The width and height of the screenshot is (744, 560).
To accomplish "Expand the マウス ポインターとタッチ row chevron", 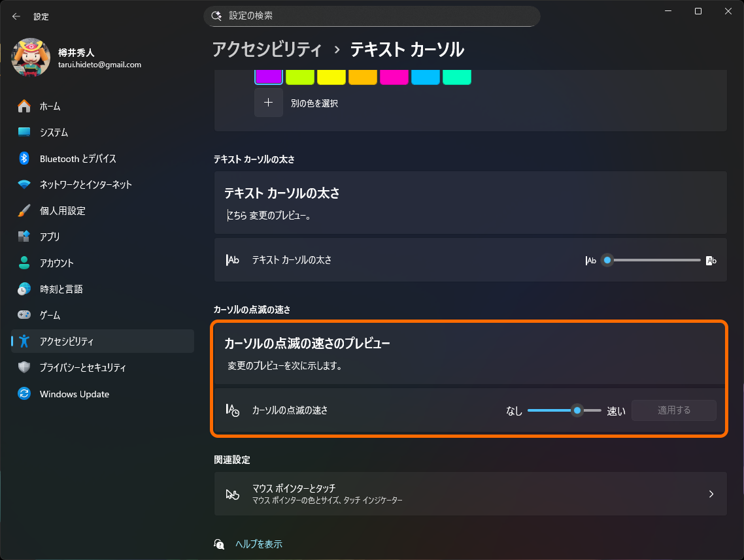I will click(712, 494).
